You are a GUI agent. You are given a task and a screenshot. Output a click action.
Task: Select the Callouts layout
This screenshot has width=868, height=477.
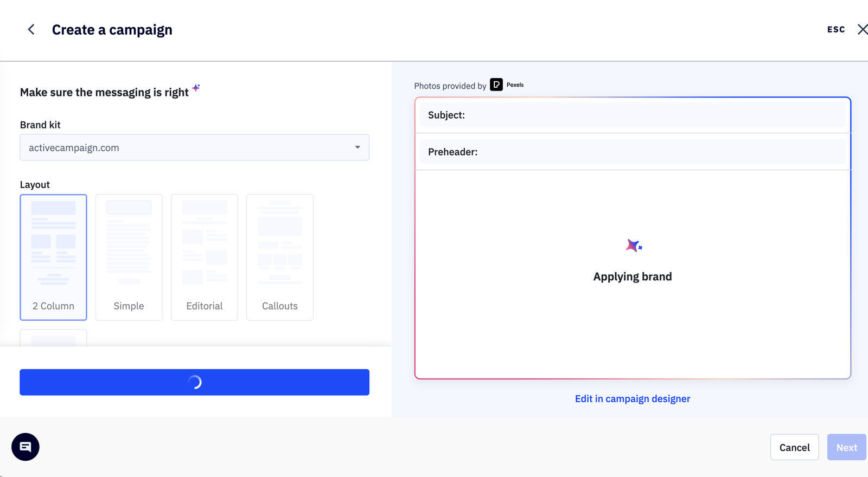(280, 257)
